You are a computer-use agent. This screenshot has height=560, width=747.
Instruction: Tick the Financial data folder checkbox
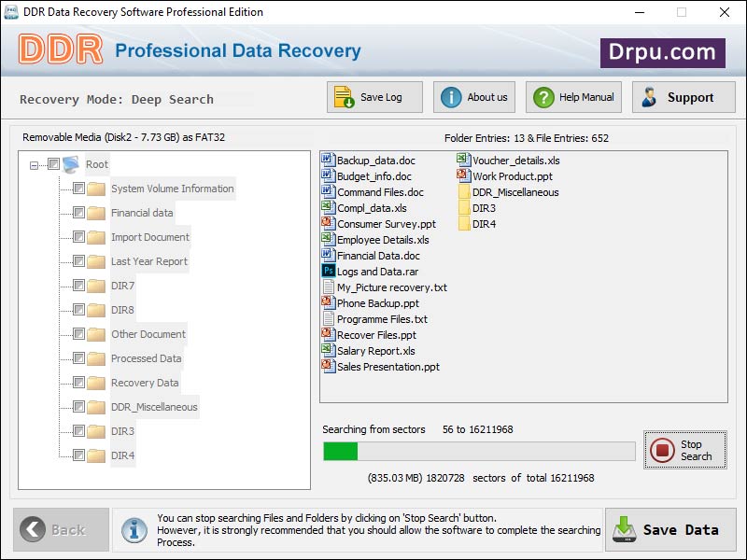(x=78, y=213)
